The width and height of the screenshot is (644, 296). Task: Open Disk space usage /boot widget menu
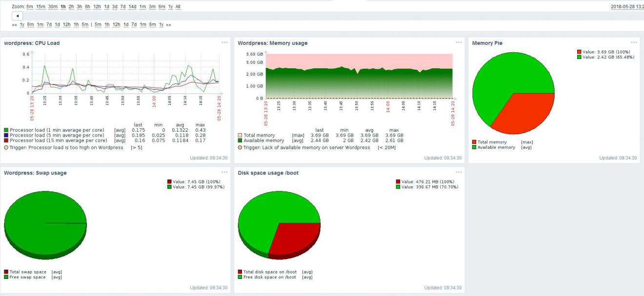click(458, 172)
